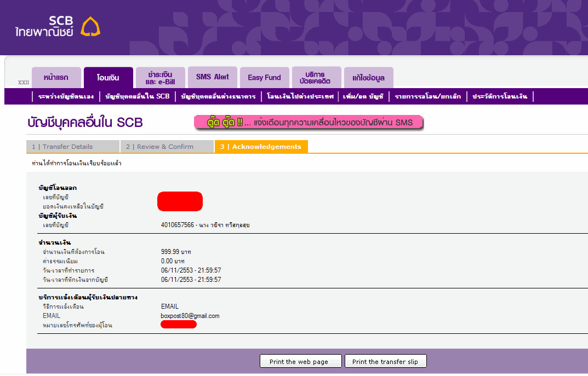Open the หน้าแรก home tab
Screen dimensions: 588x376
56,78
